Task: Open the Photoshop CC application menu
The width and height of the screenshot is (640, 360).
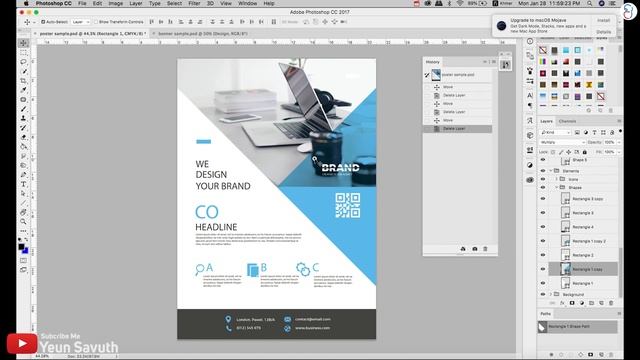Action: (x=53, y=3)
